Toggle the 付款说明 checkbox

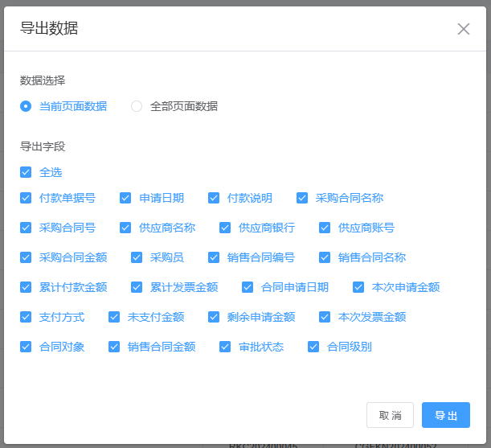click(214, 198)
